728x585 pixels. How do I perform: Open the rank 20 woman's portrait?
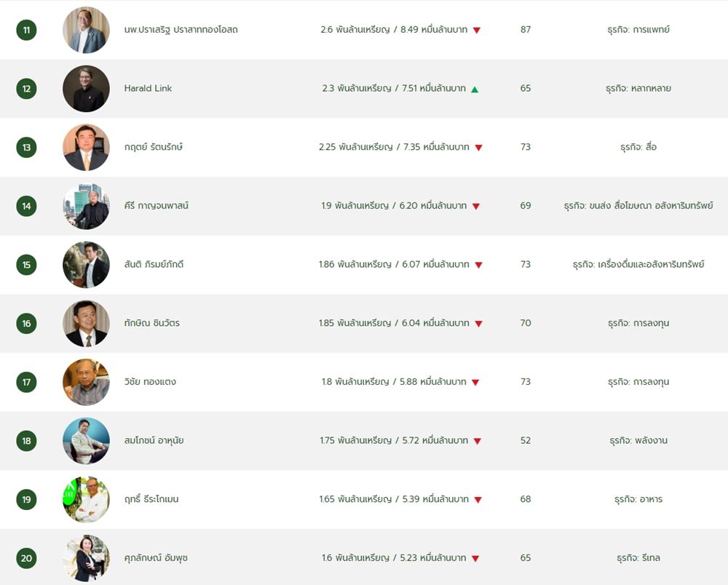(x=87, y=558)
